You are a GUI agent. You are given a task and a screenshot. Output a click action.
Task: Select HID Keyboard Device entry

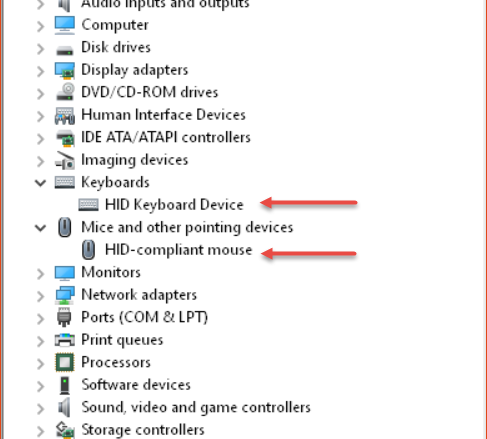(174, 204)
